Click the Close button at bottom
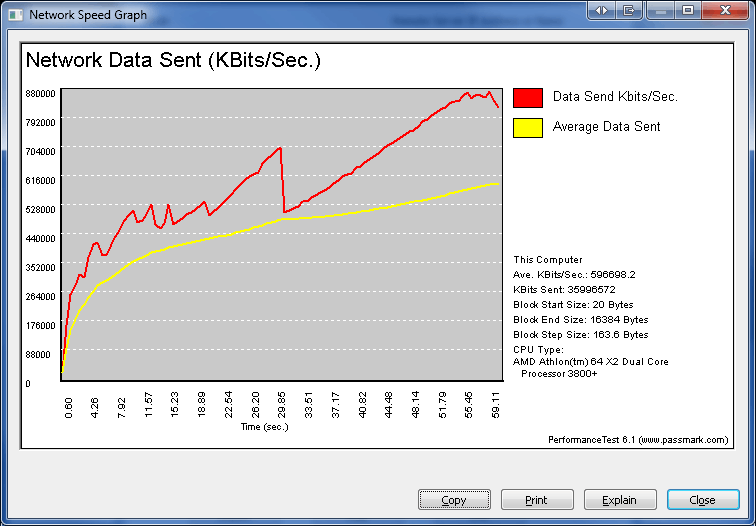 [x=703, y=499]
